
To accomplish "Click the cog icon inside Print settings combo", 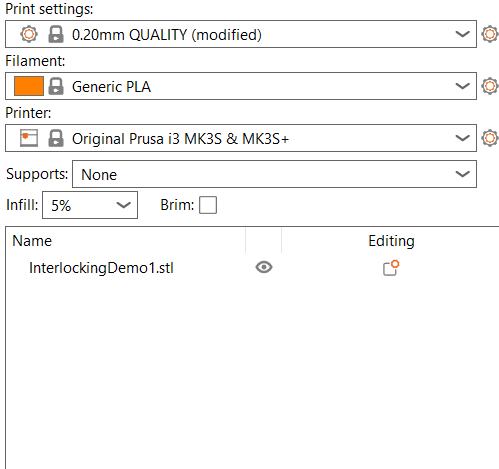I will [29, 34].
